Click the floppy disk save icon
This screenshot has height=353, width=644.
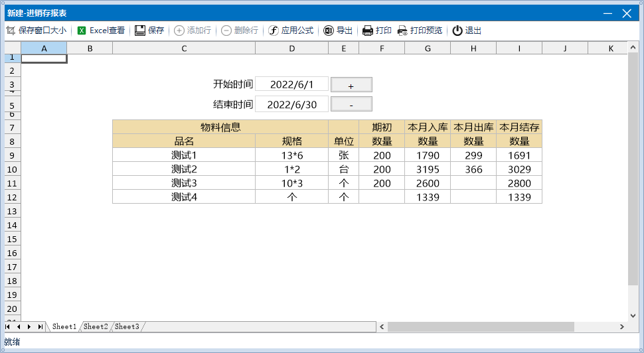pos(140,31)
